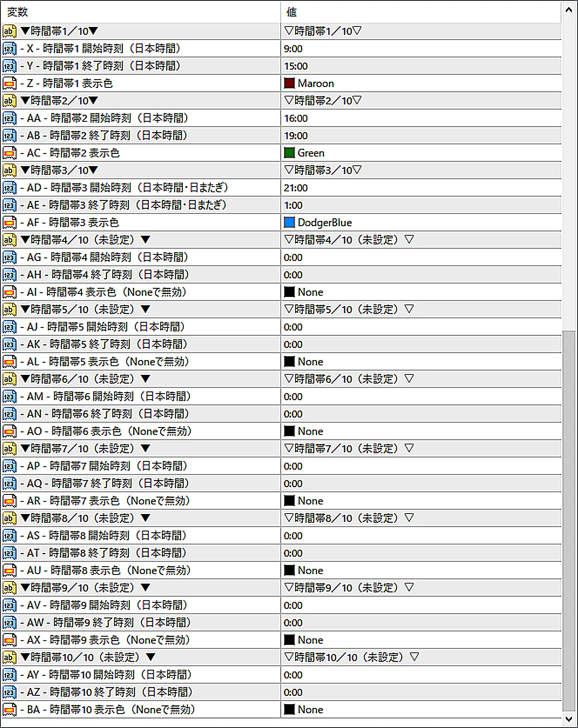Select the row AM - 時間帯6 開始時刻
Viewport: 578px width, 728px height.
pos(282,397)
